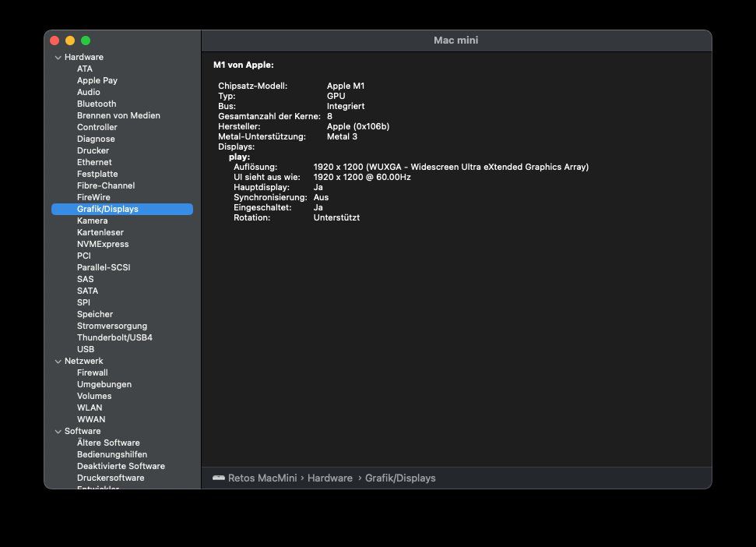Open Speicher information
Screen dimensions: 756x547
pos(94,314)
